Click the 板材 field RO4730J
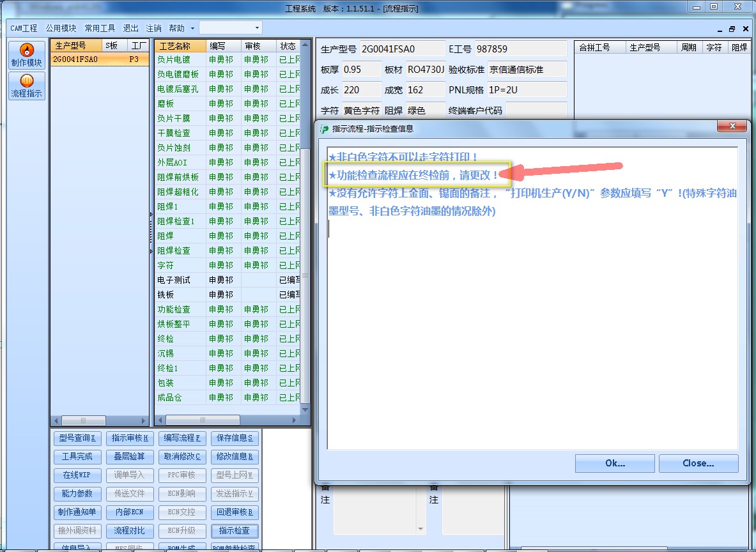 (425, 70)
